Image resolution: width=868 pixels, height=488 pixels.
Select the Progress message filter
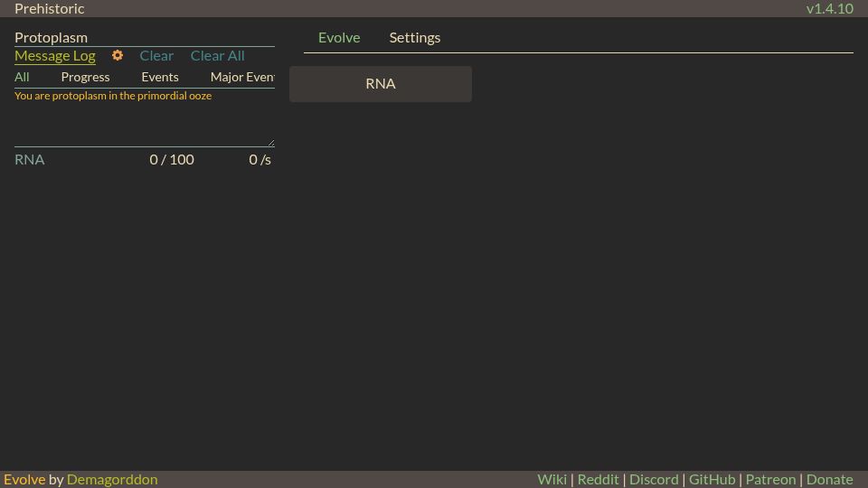85,77
